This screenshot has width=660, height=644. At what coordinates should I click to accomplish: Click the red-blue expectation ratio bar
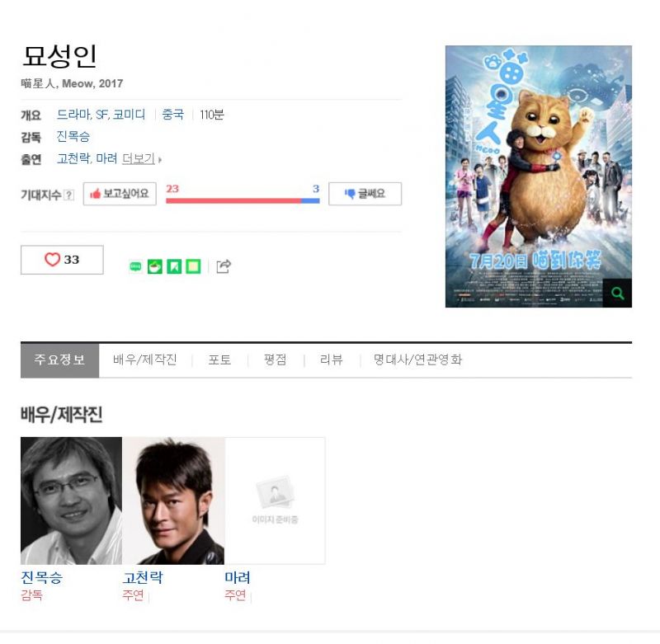243,201
